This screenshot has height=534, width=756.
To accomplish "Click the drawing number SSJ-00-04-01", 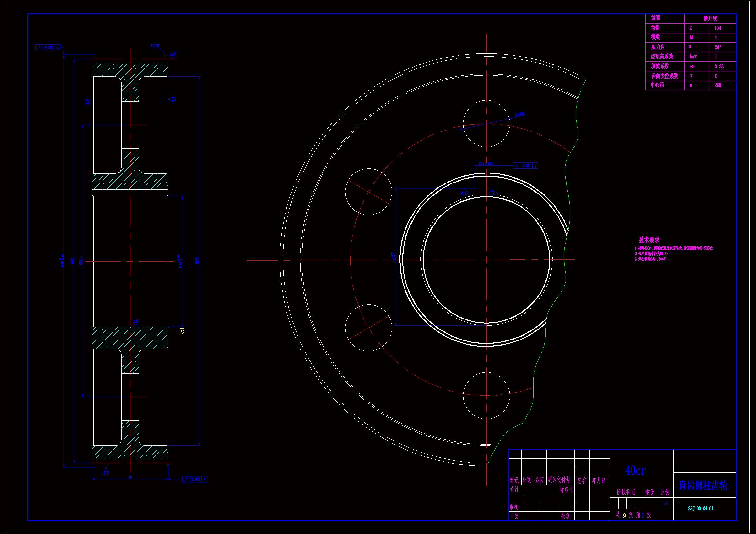I will [x=701, y=509].
